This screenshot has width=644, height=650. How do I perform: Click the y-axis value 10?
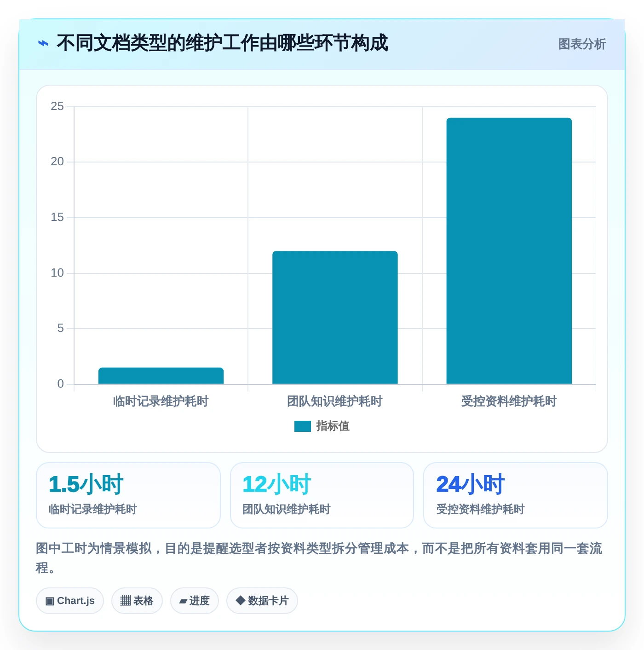57,273
